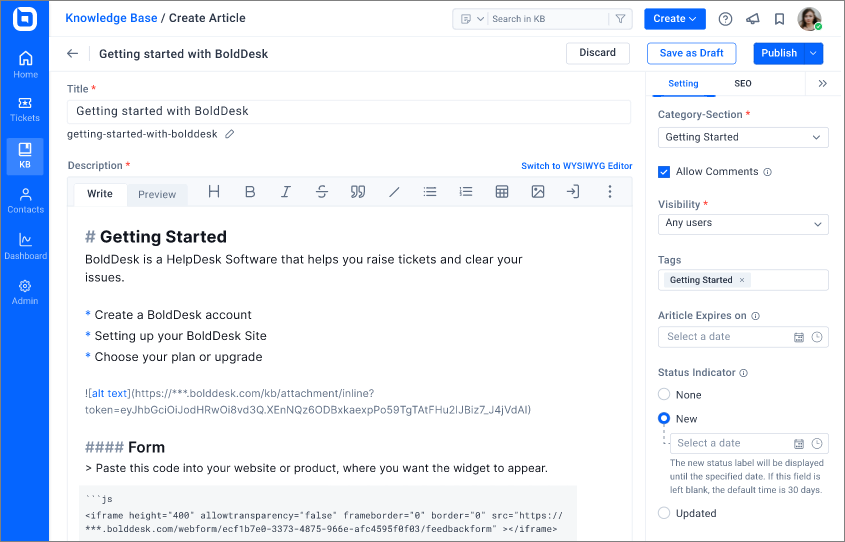Open announcements megaphone icon

pos(753,19)
